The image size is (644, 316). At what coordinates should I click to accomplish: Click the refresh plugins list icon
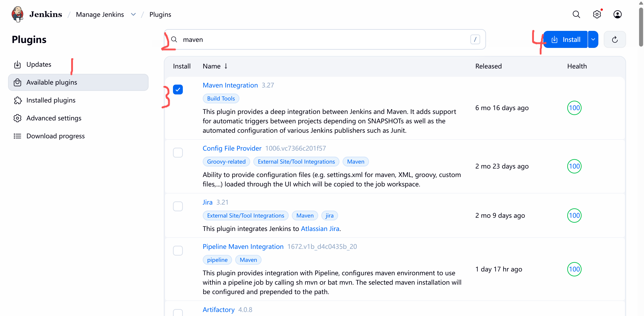click(615, 39)
